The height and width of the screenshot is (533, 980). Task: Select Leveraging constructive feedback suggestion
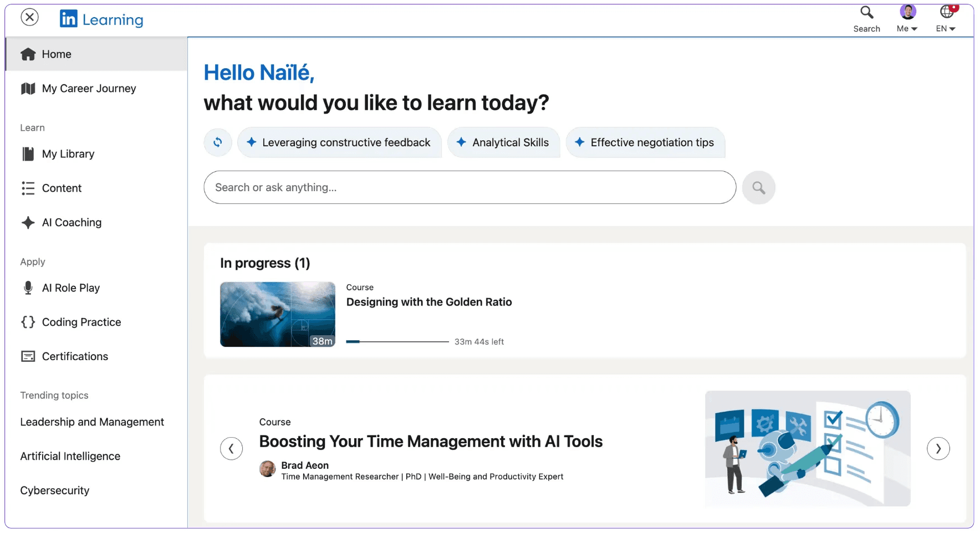tap(339, 142)
